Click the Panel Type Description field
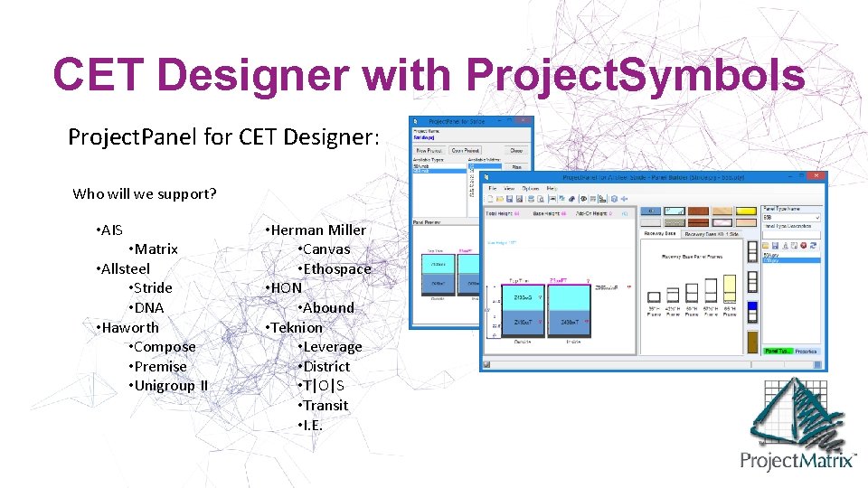Screen dimensions: 868x488 pyautogui.click(x=791, y=235)
